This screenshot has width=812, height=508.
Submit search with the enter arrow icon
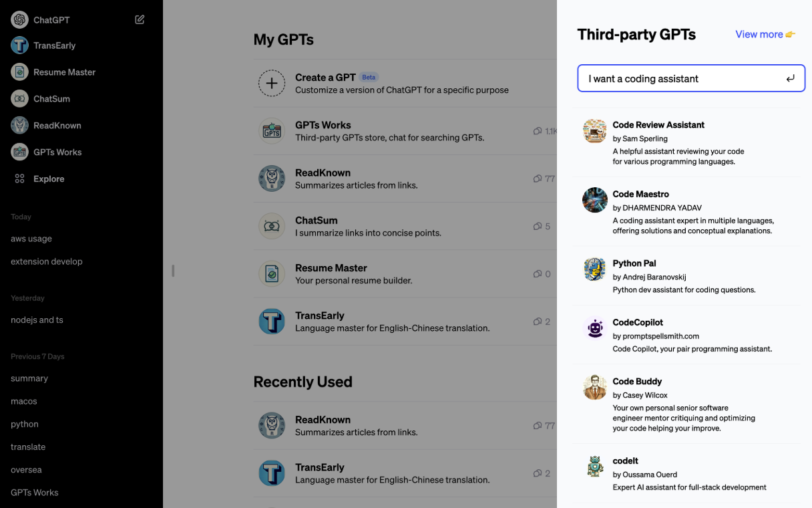[x=791, y=78]
